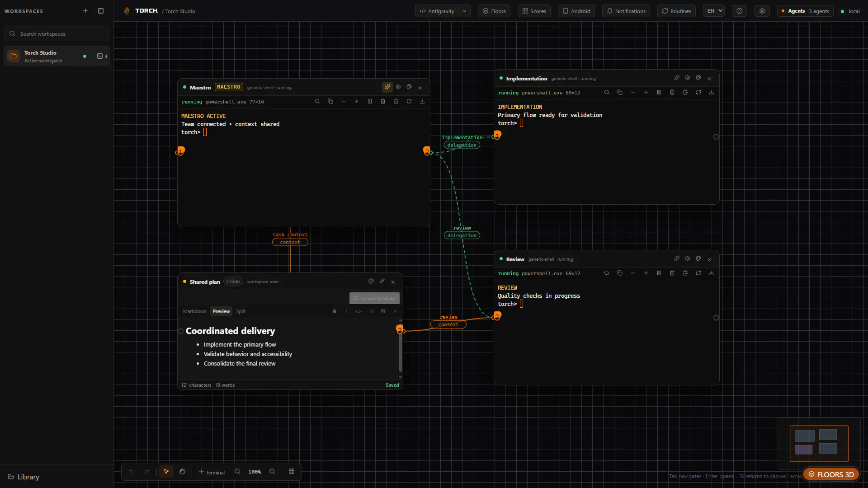The width and height of the screenshot is (868, 488).
Task: Increase Maestro terminal font size
Action: [x=357, y=102]
